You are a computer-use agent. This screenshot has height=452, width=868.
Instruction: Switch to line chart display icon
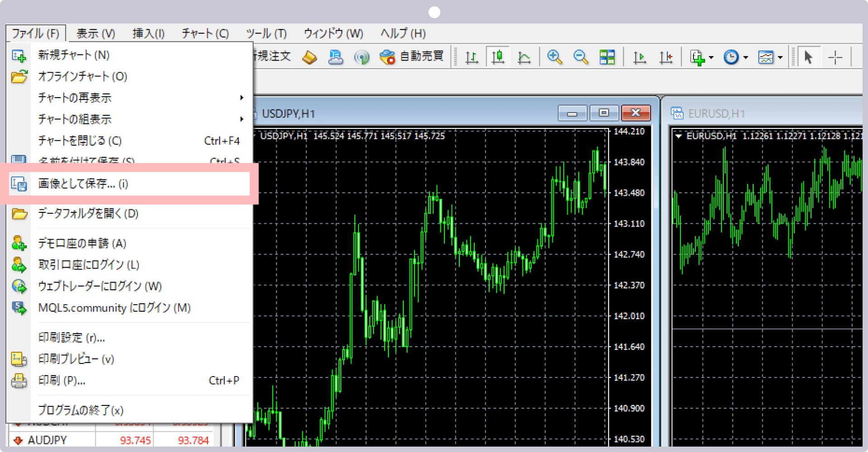(524, 57)
